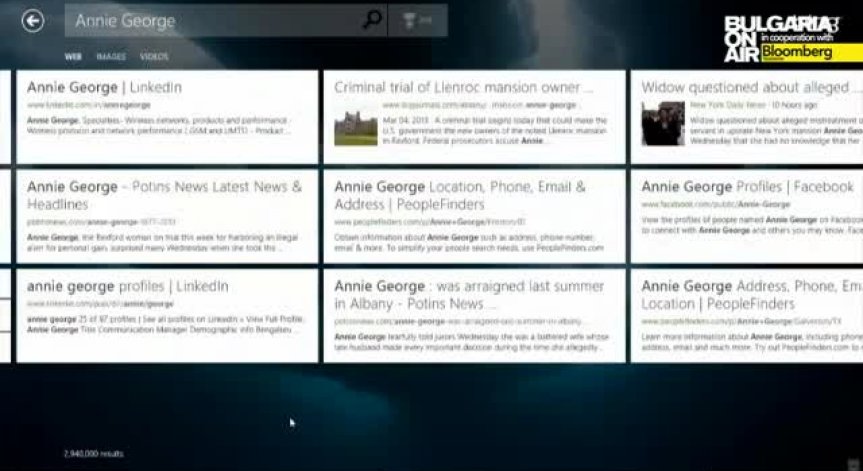
Task: Switch to the WEB results tab
Action: [x=73, y=57]
